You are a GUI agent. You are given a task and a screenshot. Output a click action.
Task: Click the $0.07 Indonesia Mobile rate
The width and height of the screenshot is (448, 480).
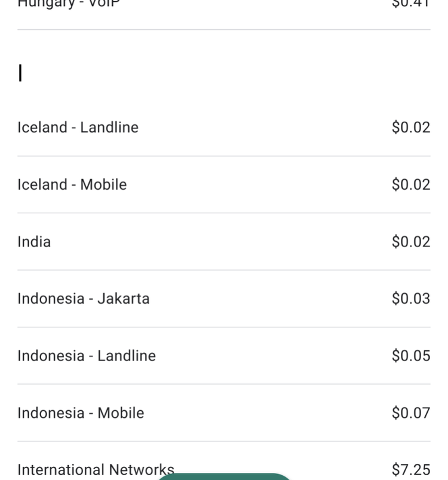pos(411,413)
